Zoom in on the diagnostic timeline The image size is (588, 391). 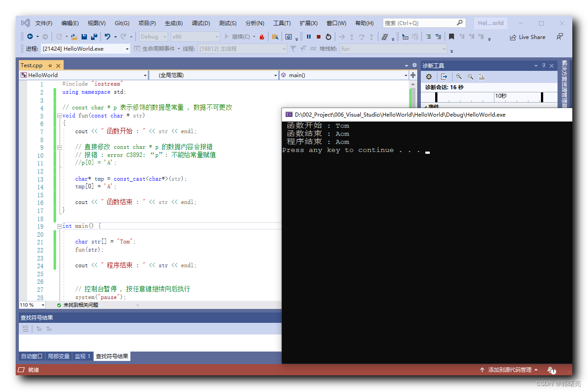coord(459,77)
